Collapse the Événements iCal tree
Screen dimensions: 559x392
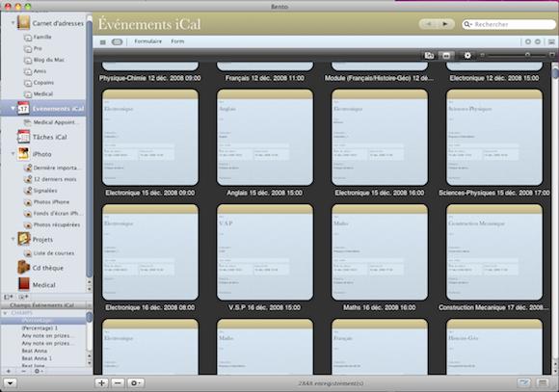point(13,108)
